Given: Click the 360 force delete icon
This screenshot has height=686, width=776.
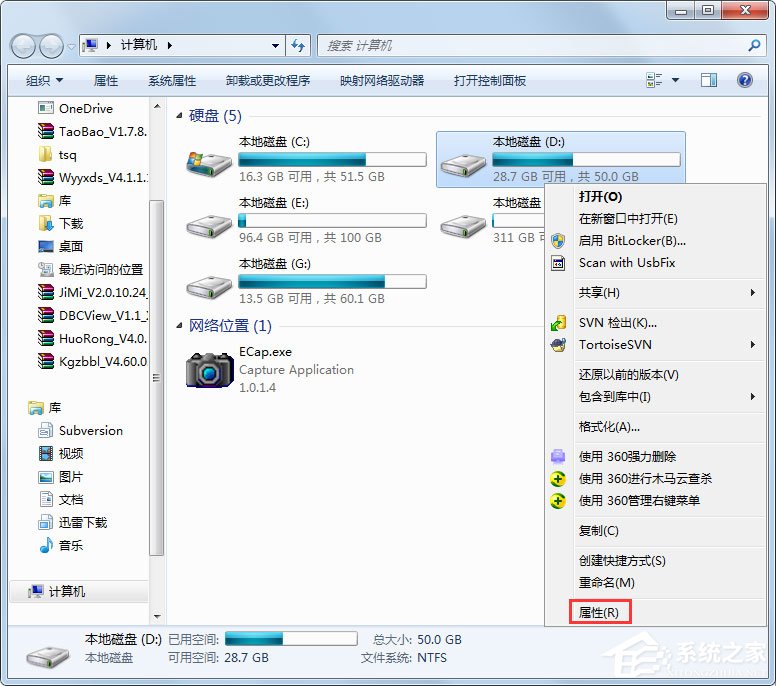Looking at the screenshot, I should (558, 456).
